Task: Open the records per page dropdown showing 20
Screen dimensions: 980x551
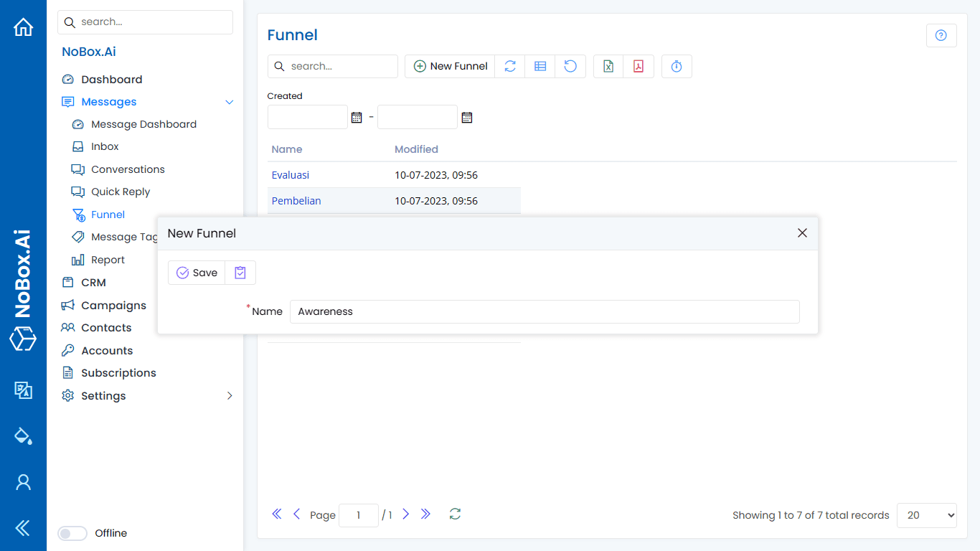Action: pos(926,515)
